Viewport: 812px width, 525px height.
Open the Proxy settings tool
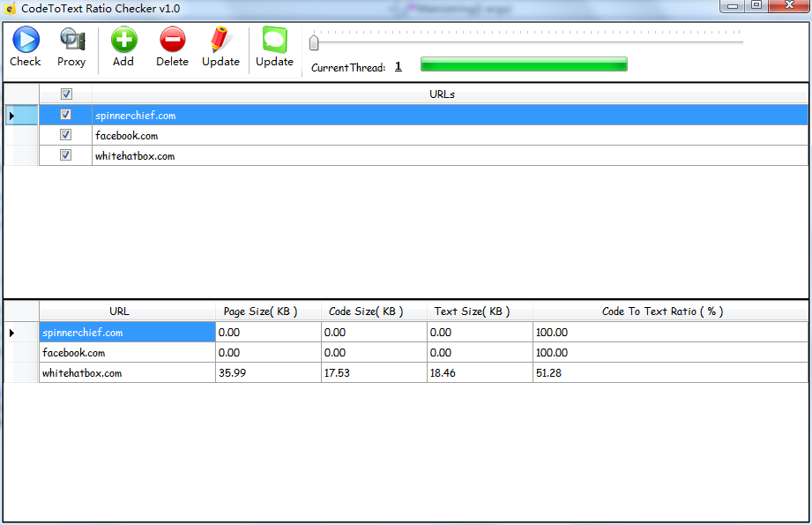tap(71, 41)
